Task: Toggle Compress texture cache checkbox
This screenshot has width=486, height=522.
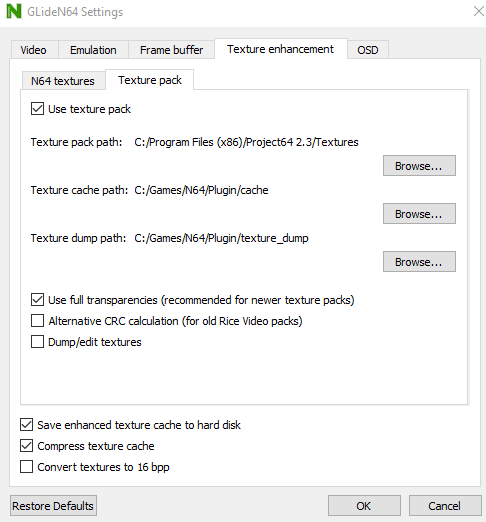Action: coord(26,446)
